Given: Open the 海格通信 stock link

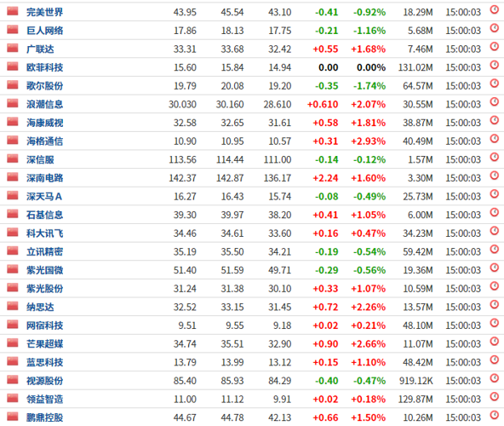Looking at the screenshot, I should [44, 141].
